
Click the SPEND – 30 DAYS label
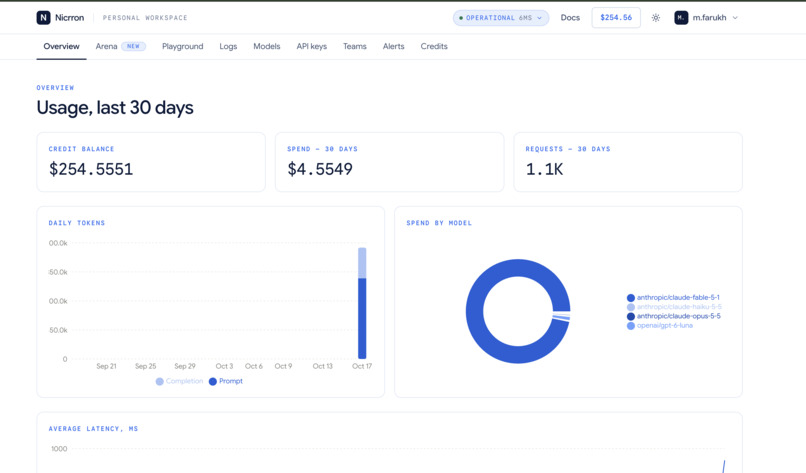point(322,149)
